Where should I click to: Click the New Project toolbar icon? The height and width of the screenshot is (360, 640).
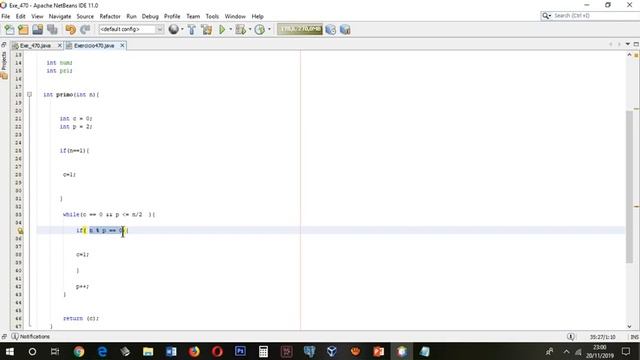pos(23,29)
